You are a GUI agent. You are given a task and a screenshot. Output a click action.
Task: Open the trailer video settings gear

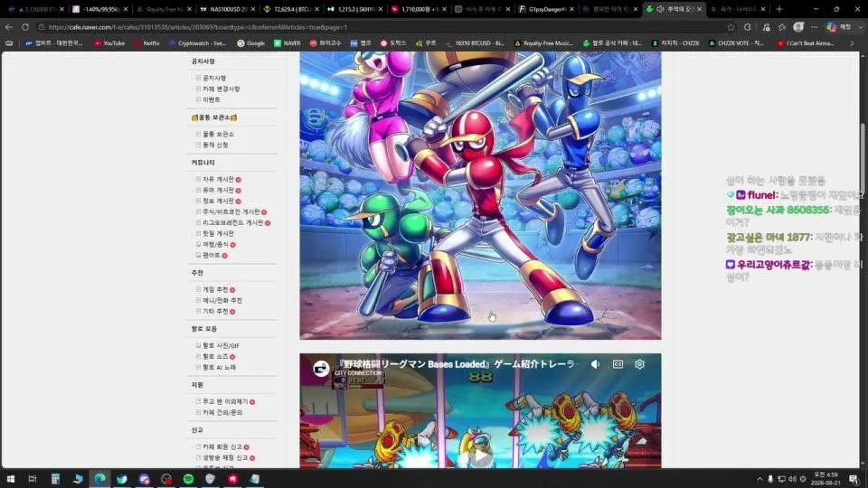(x=639, y=364)
